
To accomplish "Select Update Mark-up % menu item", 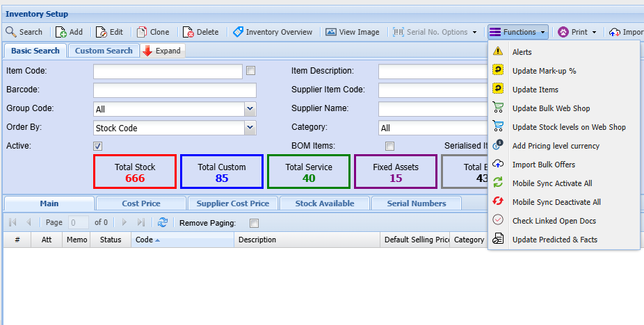I will pos(544,71).
